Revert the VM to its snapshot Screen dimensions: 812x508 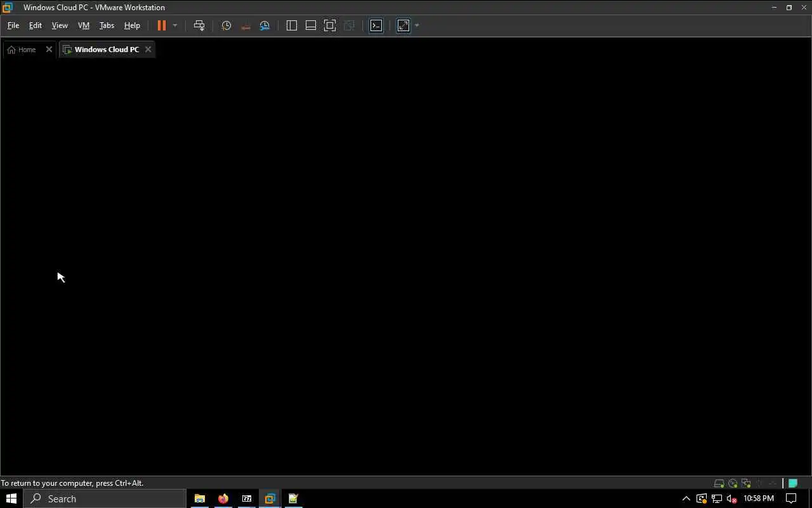pyautogui.click(x=246, y=25)
